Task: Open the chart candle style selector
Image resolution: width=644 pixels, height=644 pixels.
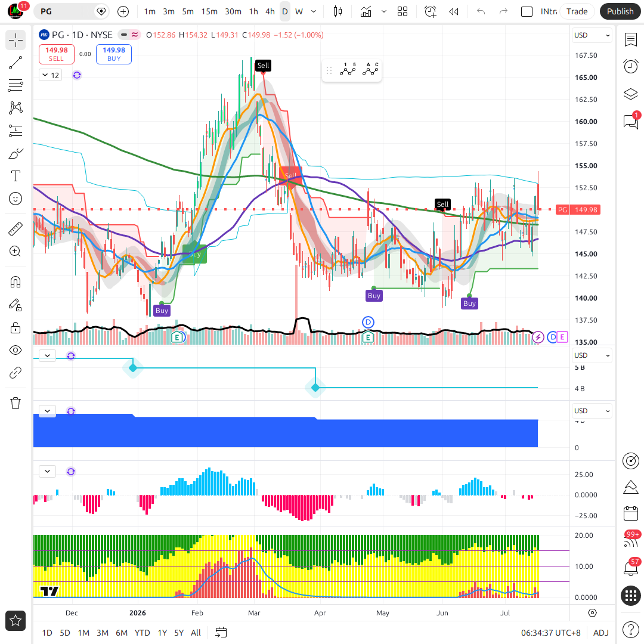Action: pos(338,11)
